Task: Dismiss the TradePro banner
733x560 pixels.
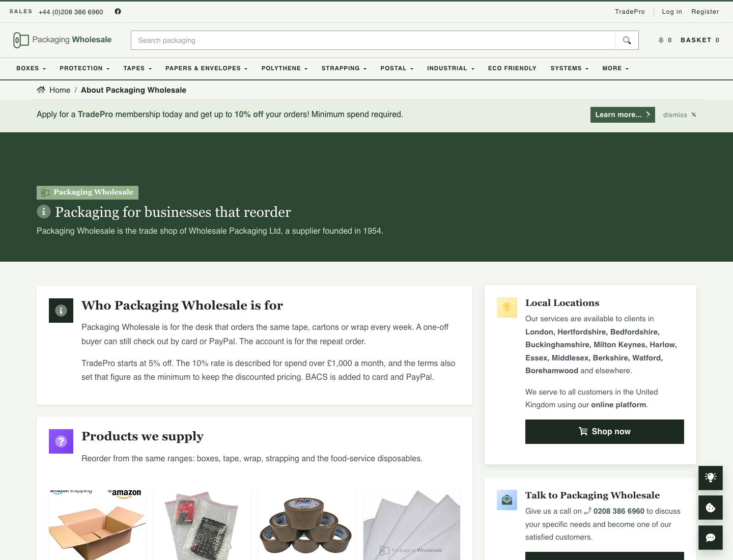Action: point(680,115)
